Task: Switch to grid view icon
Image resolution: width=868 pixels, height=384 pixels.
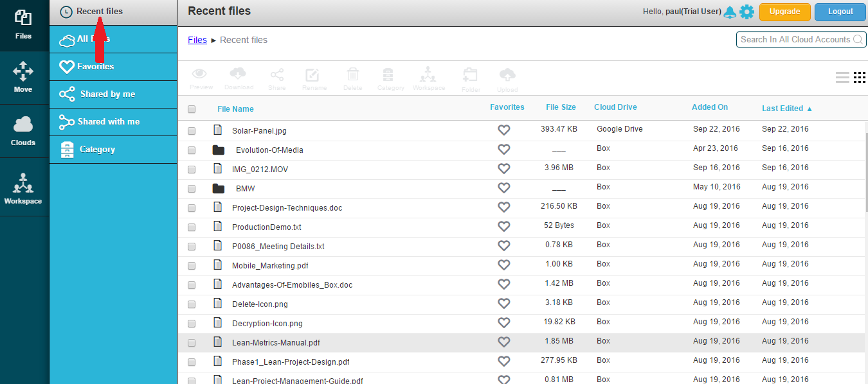Action: click(860, 78)
